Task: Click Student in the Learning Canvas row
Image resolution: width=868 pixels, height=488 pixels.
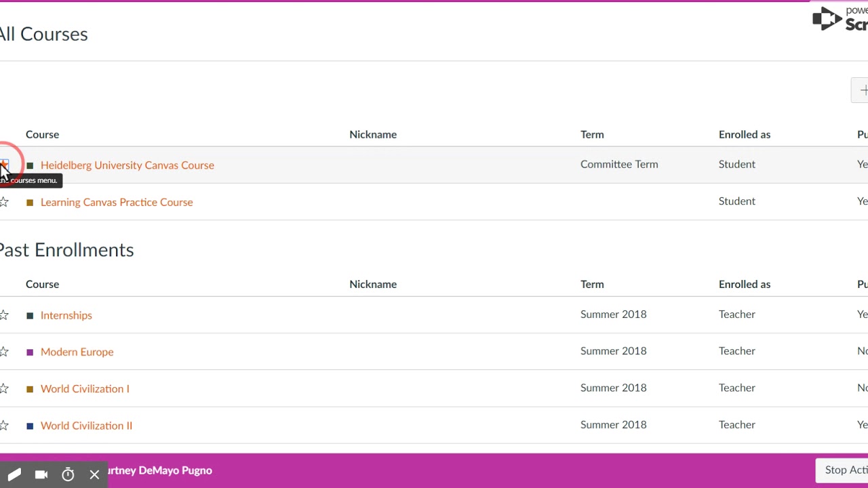Action: click(x=737, y=201)
